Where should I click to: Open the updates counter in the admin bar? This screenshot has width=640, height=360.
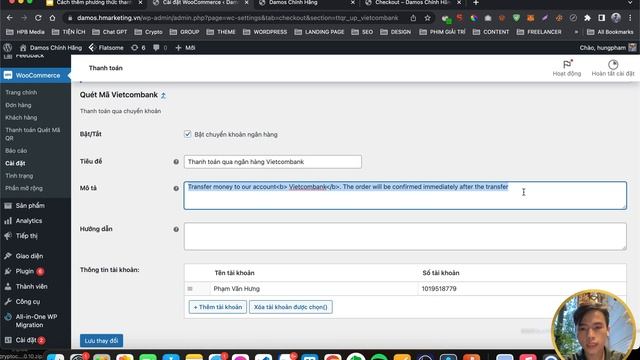[x=138, y=48]
